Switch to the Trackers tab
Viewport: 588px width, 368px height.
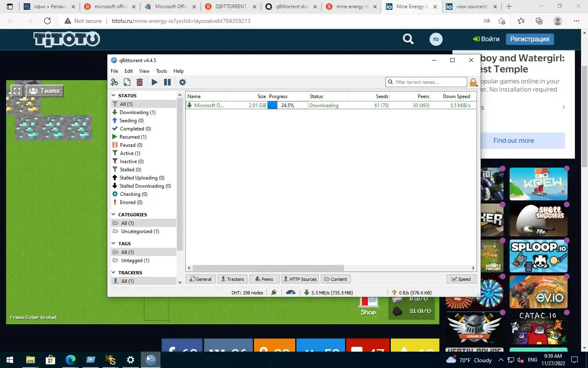(232, 279)
